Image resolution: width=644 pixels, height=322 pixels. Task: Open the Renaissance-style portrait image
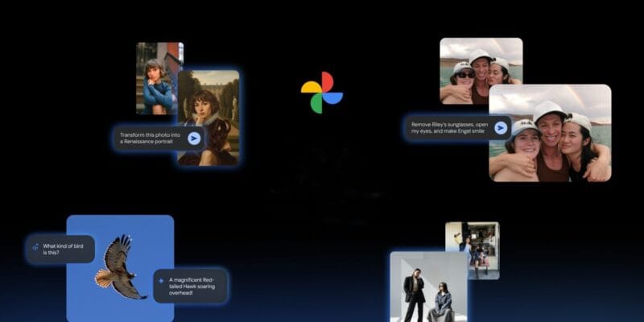(208, 118)
